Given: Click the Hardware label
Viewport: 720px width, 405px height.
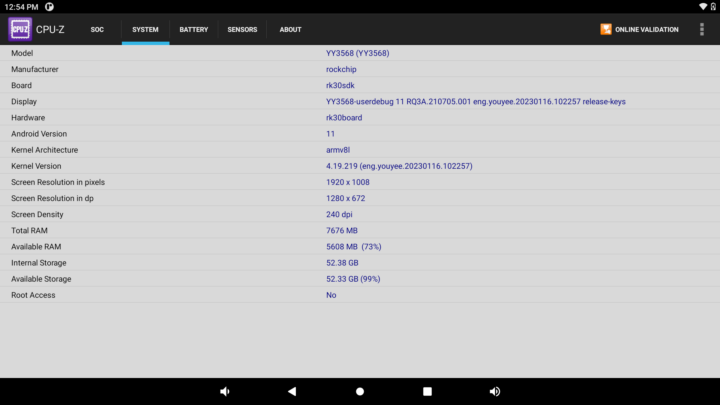Looking at the screenshot, I should 28,118.
